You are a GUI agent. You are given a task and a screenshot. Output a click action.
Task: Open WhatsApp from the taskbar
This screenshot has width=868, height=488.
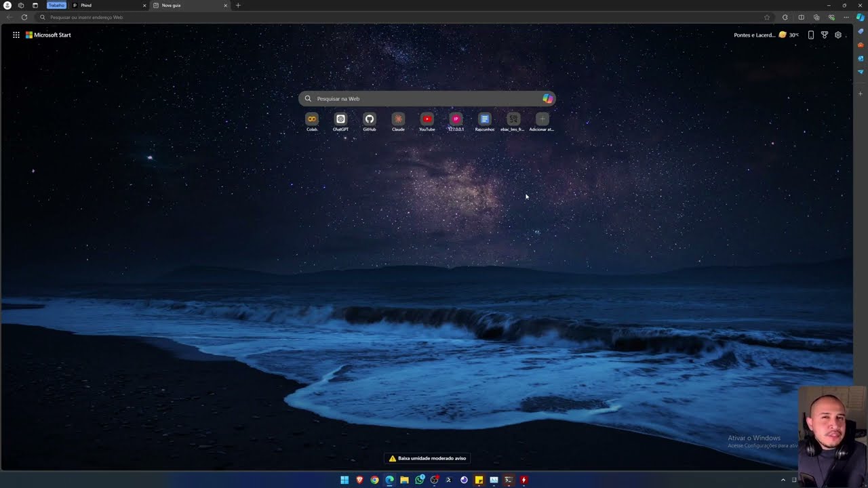point(419,480)
